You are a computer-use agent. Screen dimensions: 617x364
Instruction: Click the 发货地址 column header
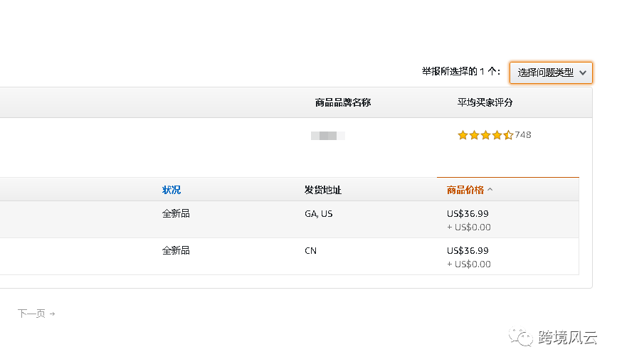(x=323, y=190)
